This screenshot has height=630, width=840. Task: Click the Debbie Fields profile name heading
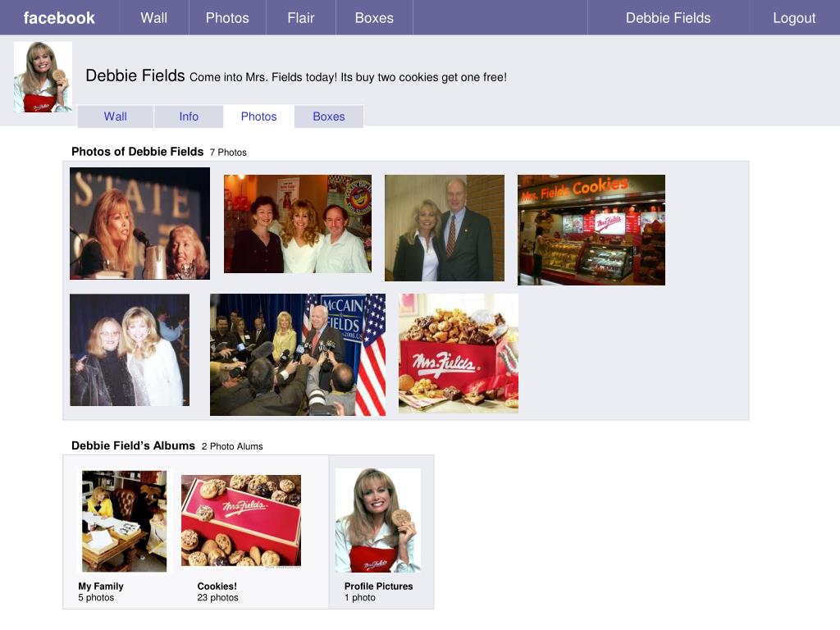click(x=135, y=75)
